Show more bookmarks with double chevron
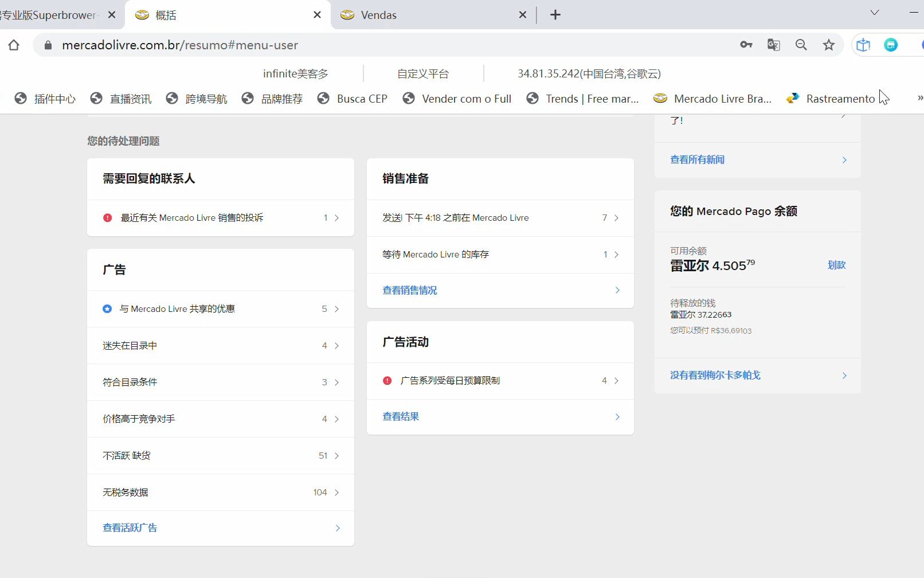 [x=919, y=98]
